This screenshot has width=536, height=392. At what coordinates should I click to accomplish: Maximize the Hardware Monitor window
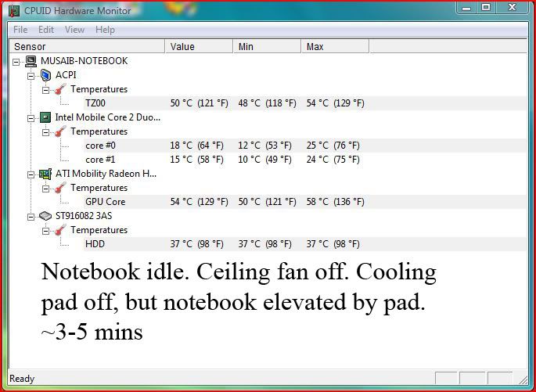point(486,8)
